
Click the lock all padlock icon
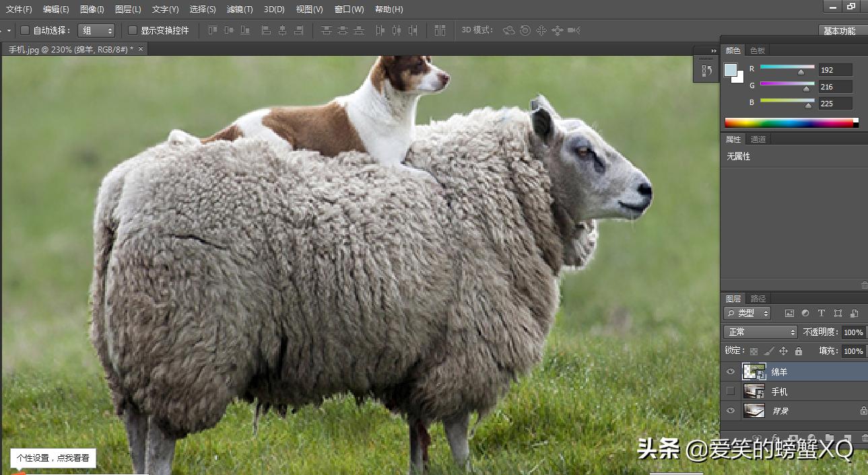799,351
